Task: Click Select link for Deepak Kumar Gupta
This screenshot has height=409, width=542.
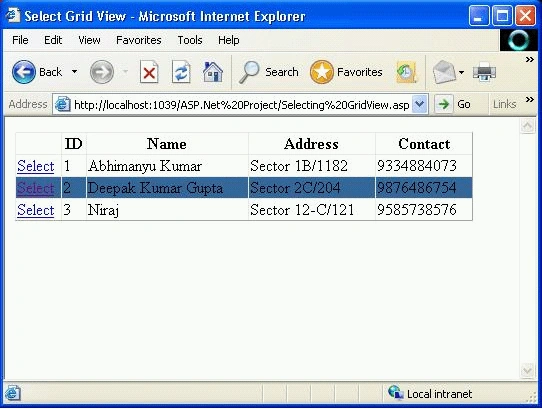Action: coord(36,188)
